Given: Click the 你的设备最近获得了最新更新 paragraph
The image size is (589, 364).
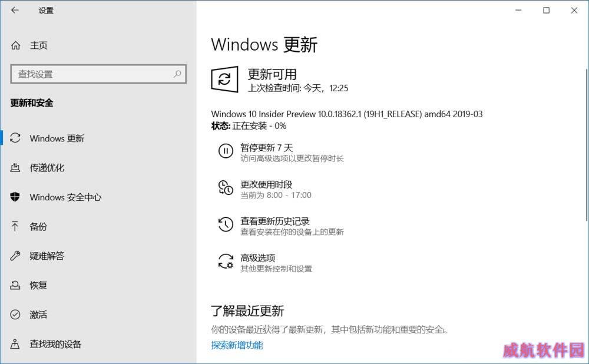Looking at the screenshot, I should (x=329, y=330).
